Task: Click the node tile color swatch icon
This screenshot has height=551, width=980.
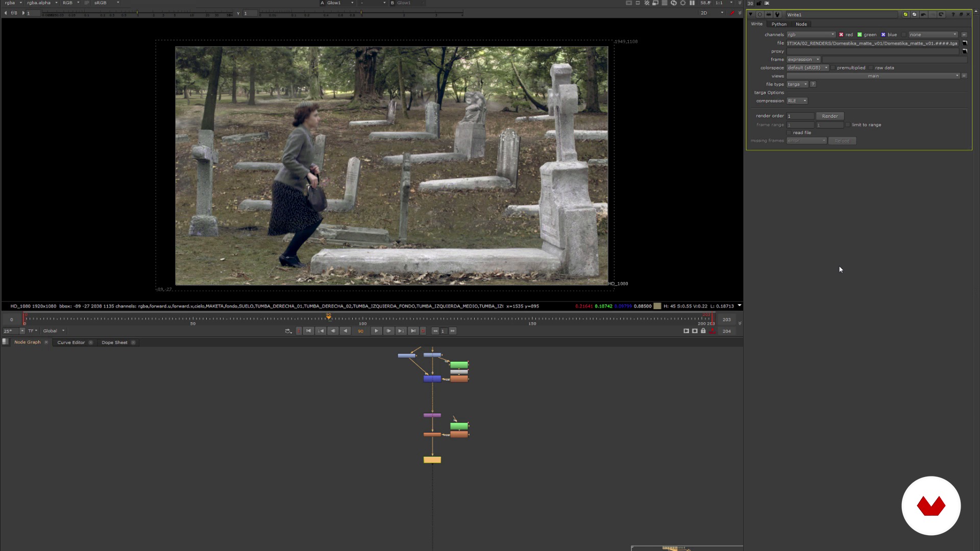Action: [x=905, y=14]
